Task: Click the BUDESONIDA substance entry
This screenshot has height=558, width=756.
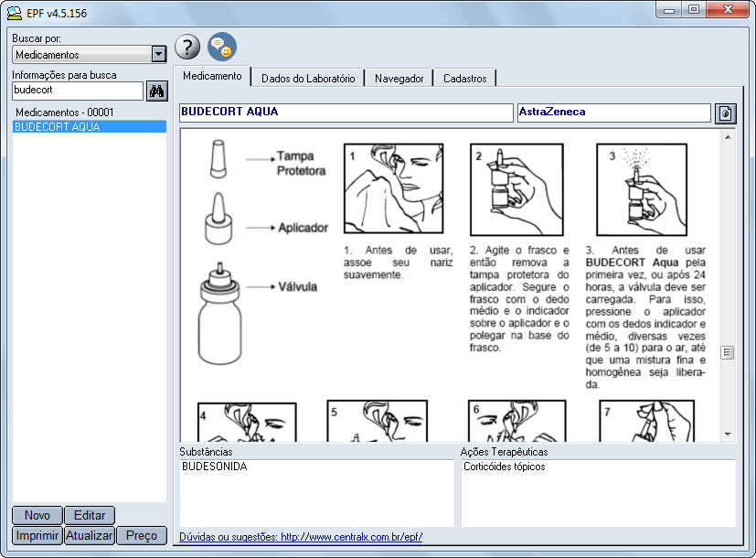Action: pos(215,467)
